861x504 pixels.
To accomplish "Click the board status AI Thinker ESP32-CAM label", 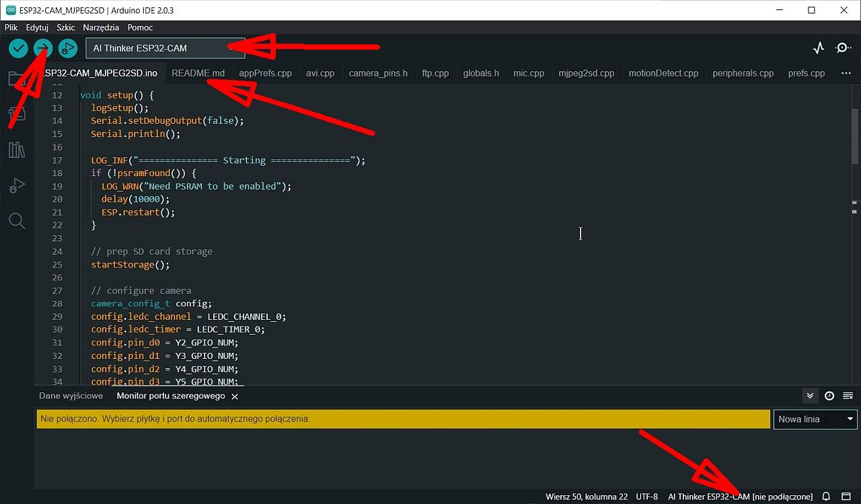I will point(740,496).
